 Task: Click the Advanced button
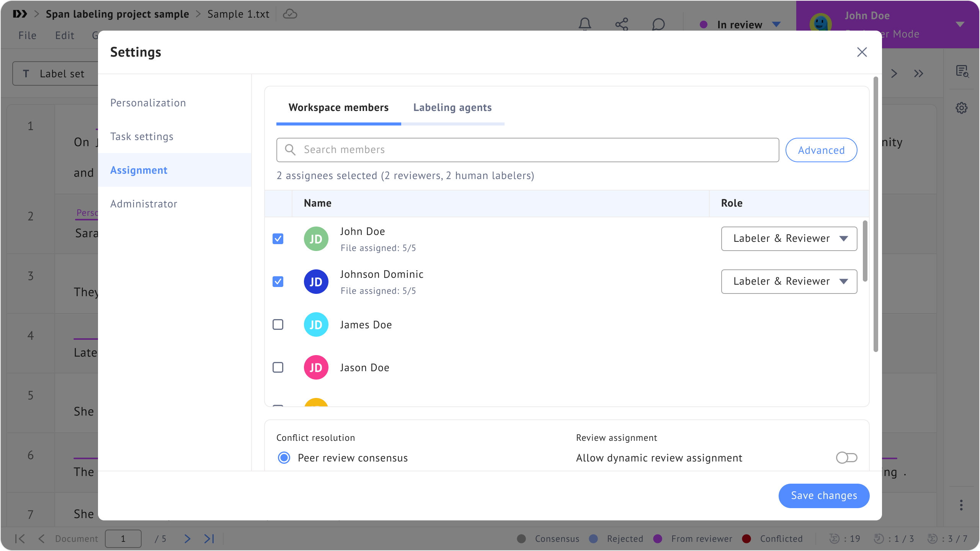(x=821, y=150)
